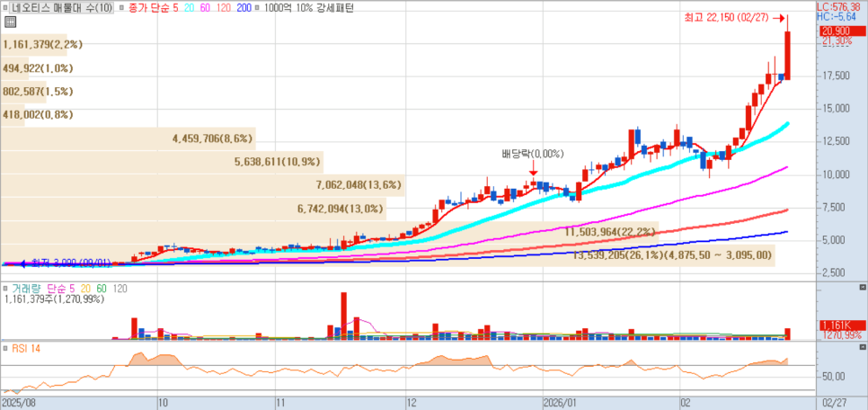Click the green 60-period volume average legend
Screen dimensions: 868x410
[x=102, y=289]
